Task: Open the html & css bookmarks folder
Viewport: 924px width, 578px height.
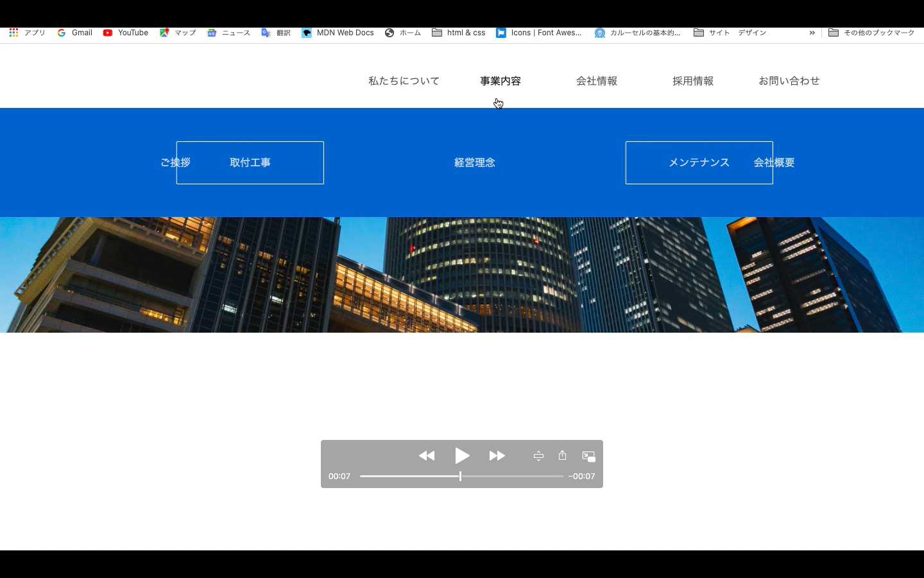Action: pos(458,33)
